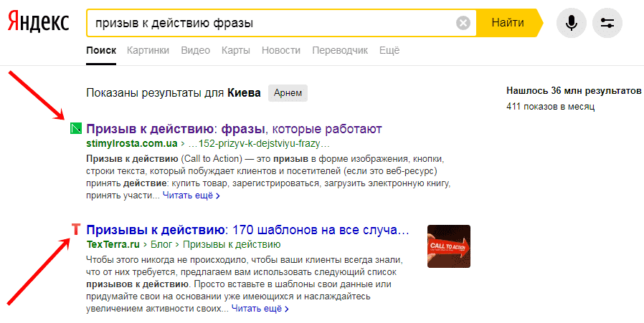
Task: Open "Призывы к действию: 170 шаблонов" result
Action: [x=247, y=230]
